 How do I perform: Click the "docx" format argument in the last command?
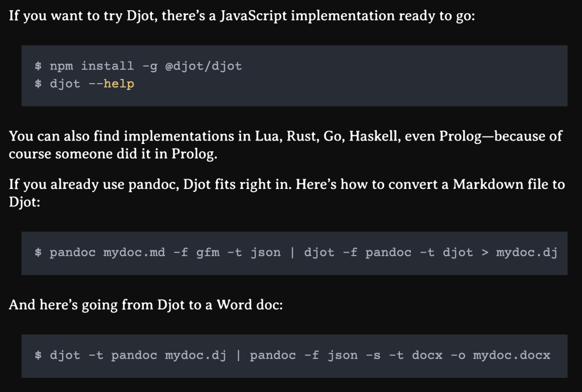pyautogui.click(x=423, y=356)
